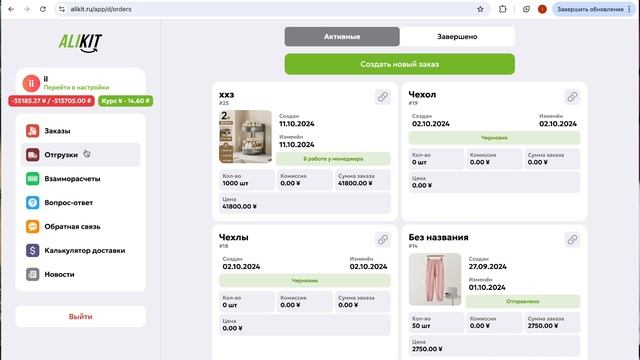Open browser extensions puzzle icon

[x=502, y=9]
